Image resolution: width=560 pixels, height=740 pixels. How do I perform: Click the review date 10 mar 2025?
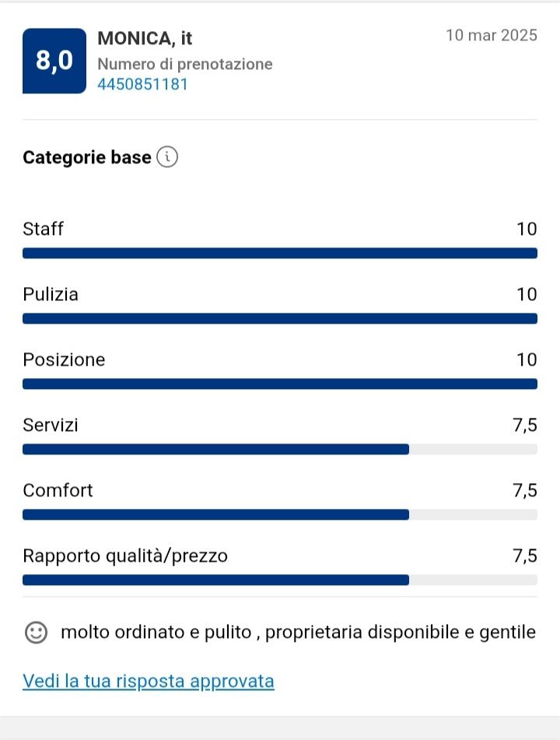pyautogui.click(x=492, y=36)
